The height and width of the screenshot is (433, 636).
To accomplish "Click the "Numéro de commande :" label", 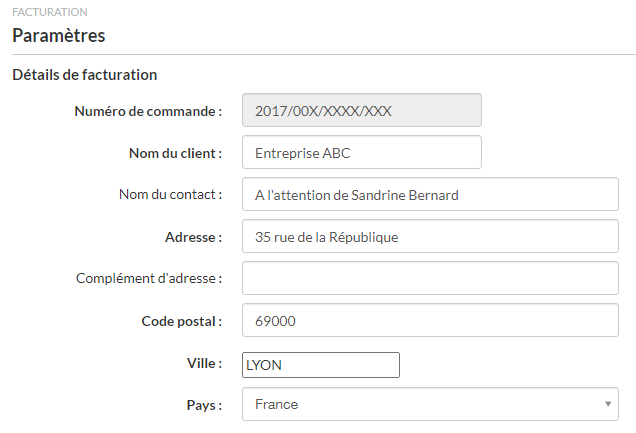I will [148, 111].
